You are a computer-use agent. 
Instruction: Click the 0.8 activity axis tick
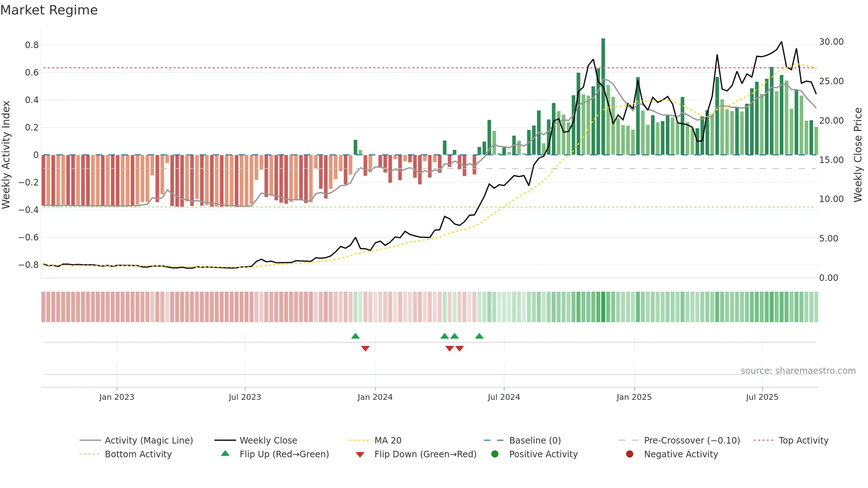point(32,45)
